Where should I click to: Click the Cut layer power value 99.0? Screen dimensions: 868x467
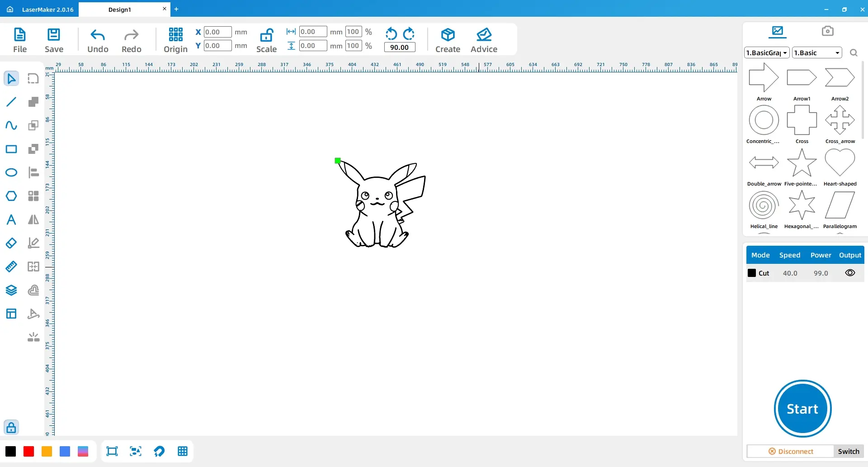click(821, 273)
